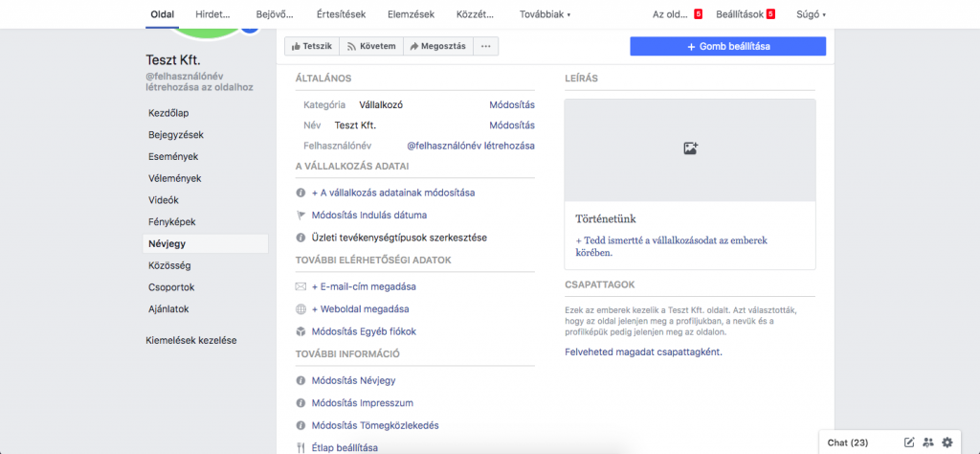Select Közösség in the left sidebar
Screen dimensions: 980x454
click(x=170, y=265)
